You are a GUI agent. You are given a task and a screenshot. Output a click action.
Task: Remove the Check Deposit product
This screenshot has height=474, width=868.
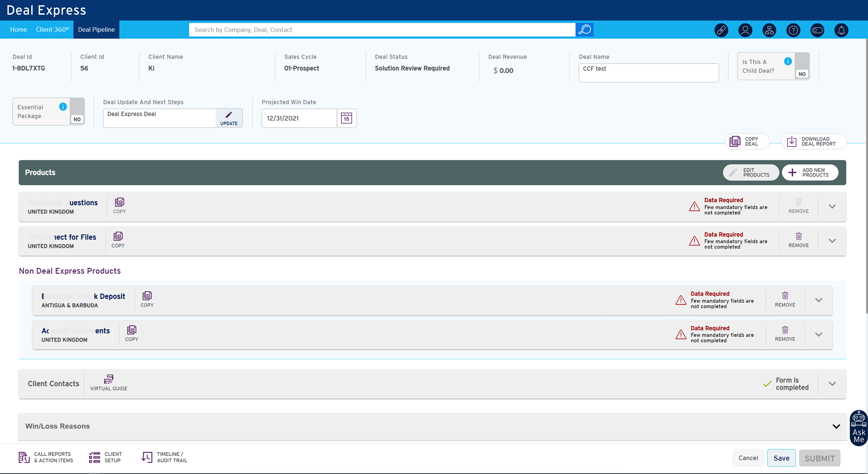click(x=785, y=299)
